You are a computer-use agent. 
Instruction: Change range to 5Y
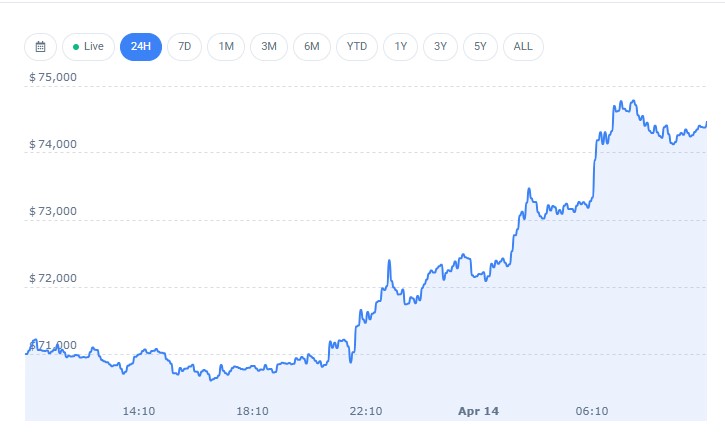(x=481, y=47)
